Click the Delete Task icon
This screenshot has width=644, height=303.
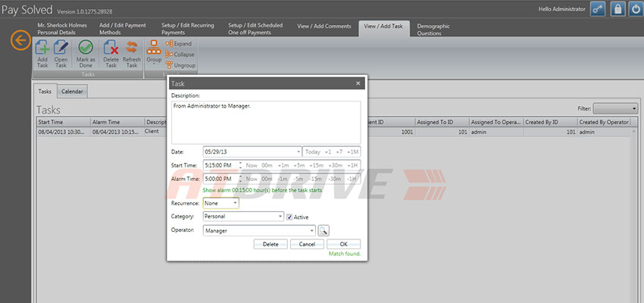(111, 48)
